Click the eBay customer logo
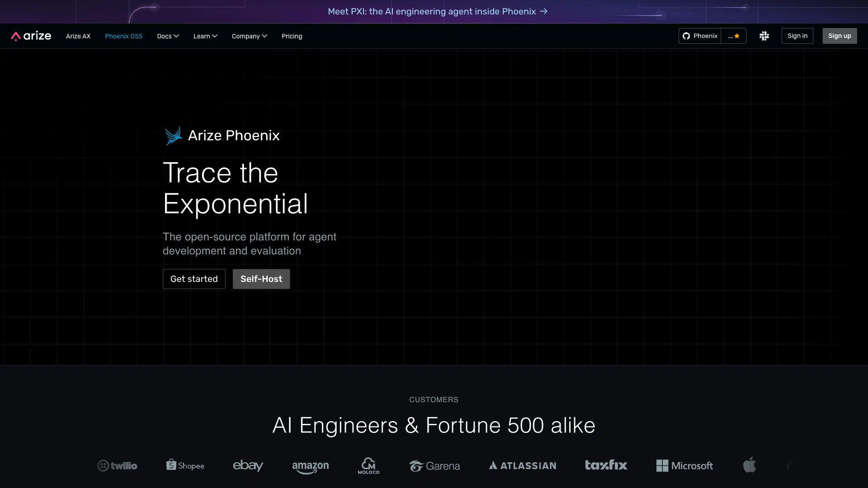Screen dimensions: 868x488 pyautogui.click(x=248, y=465)
